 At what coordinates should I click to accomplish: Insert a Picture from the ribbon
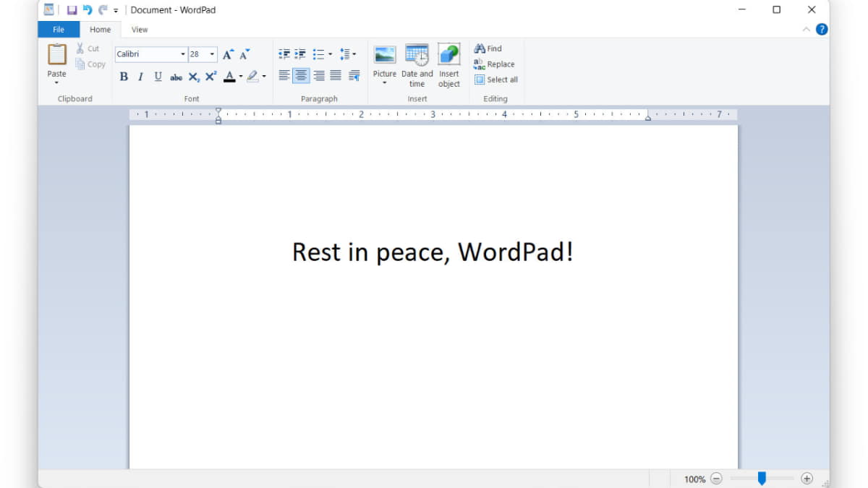pyautogui.click(x=384, y=55)
